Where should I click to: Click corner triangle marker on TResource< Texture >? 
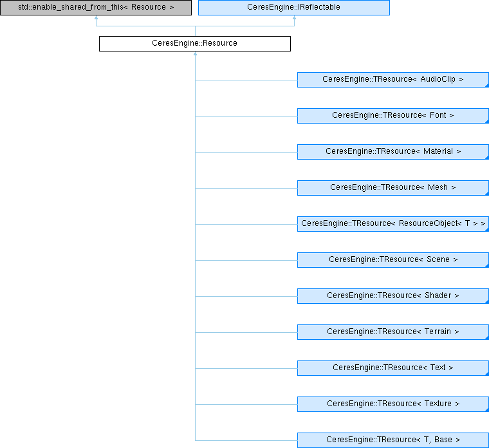pos(486,410)
